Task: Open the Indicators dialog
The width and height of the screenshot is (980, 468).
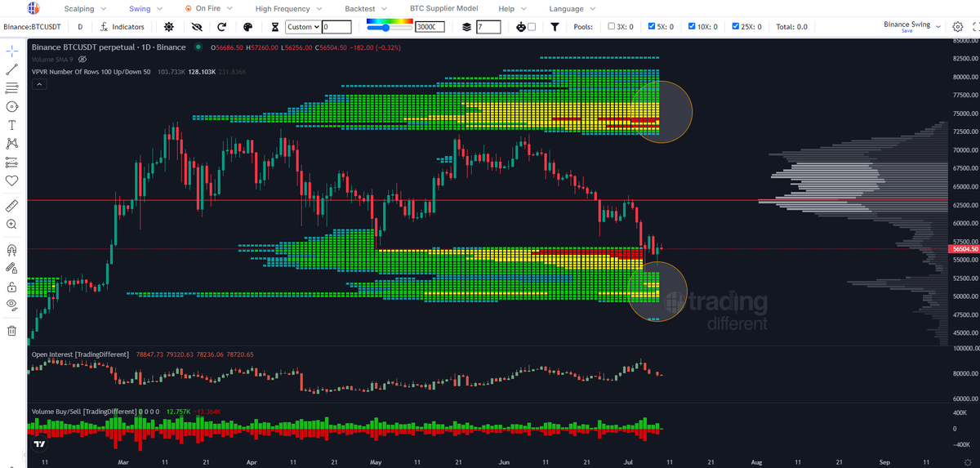Action: pos(122,27)
